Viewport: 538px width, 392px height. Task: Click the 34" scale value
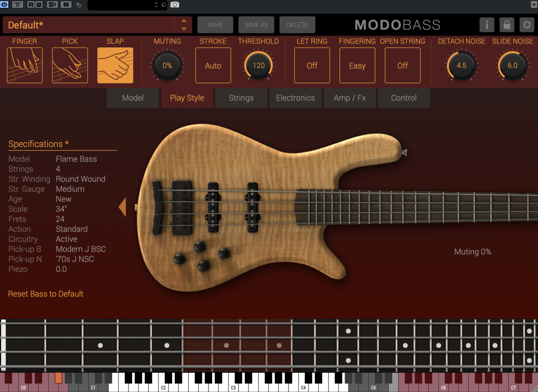point(61,209)
